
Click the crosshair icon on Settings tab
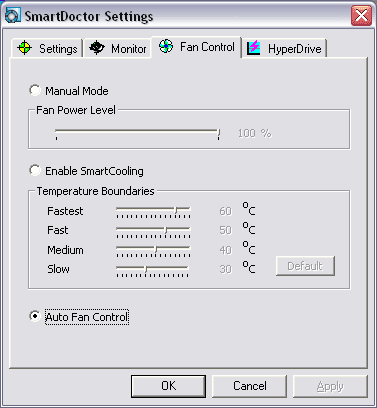[24, 48]
